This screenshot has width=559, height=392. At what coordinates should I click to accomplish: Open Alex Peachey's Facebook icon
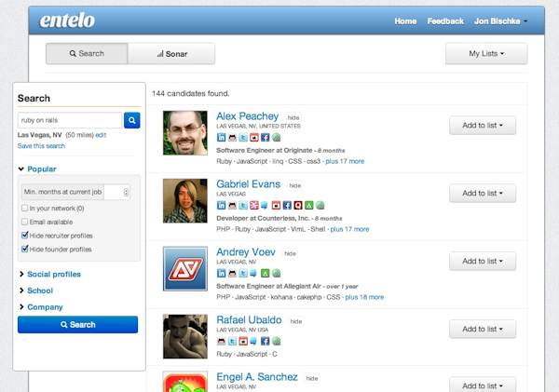click(x=265, y=137)
